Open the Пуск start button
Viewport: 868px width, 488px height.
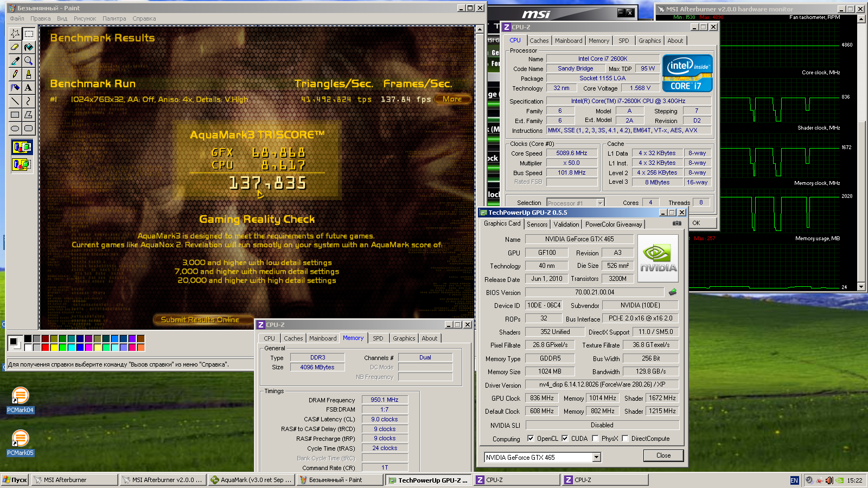coord(15,480)
